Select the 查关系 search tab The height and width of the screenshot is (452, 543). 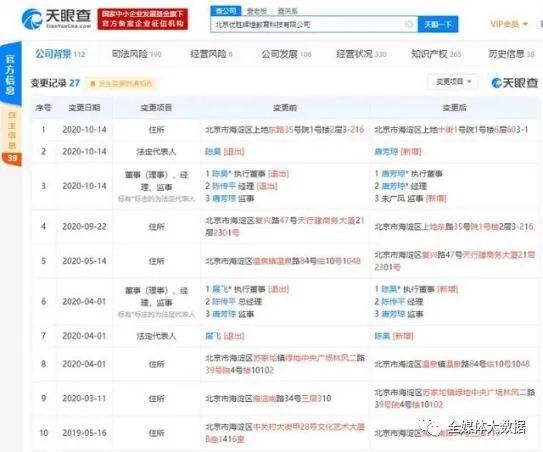point(287,11)
